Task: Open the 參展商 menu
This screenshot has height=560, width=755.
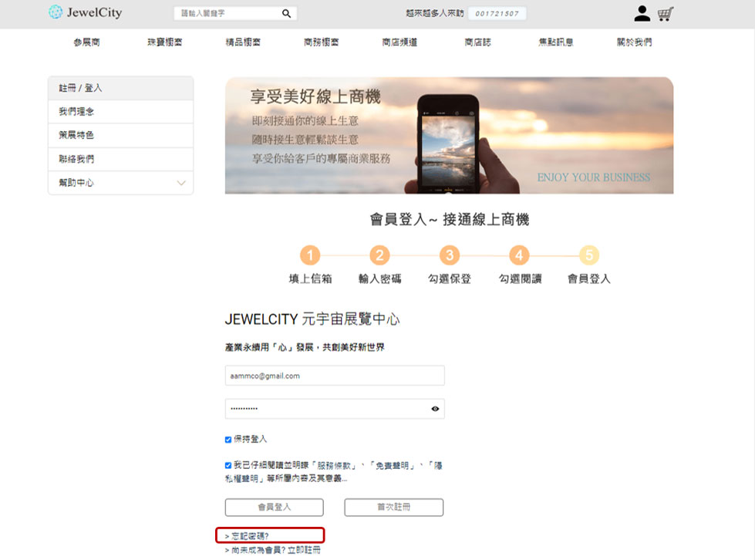Action: (x=86, y=42)
